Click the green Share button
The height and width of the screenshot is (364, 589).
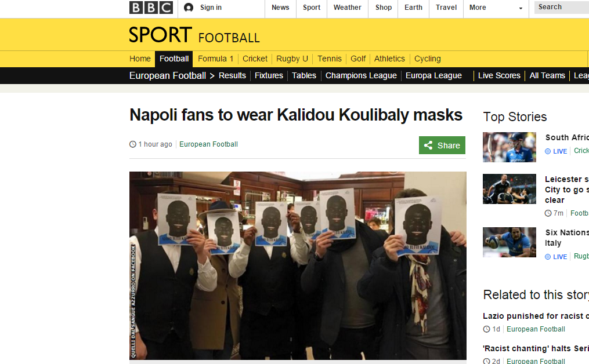(x=442, y=145)
